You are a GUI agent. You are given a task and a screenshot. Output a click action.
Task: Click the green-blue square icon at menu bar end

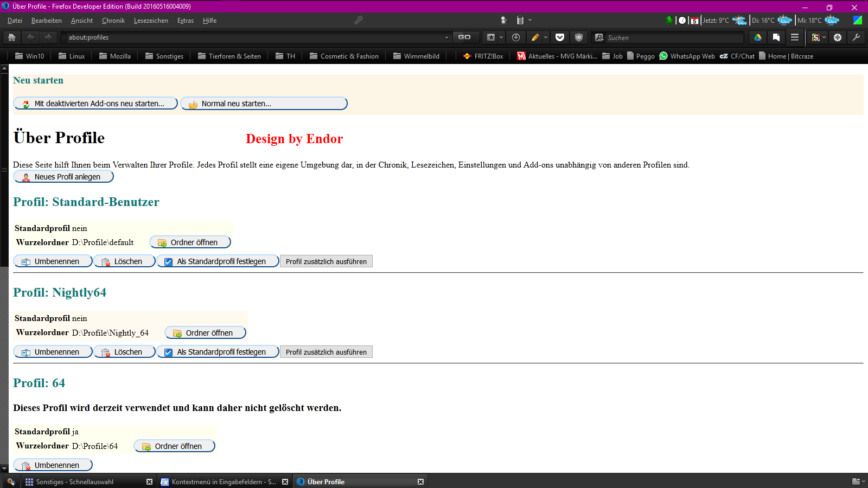[x=858, y=20]
